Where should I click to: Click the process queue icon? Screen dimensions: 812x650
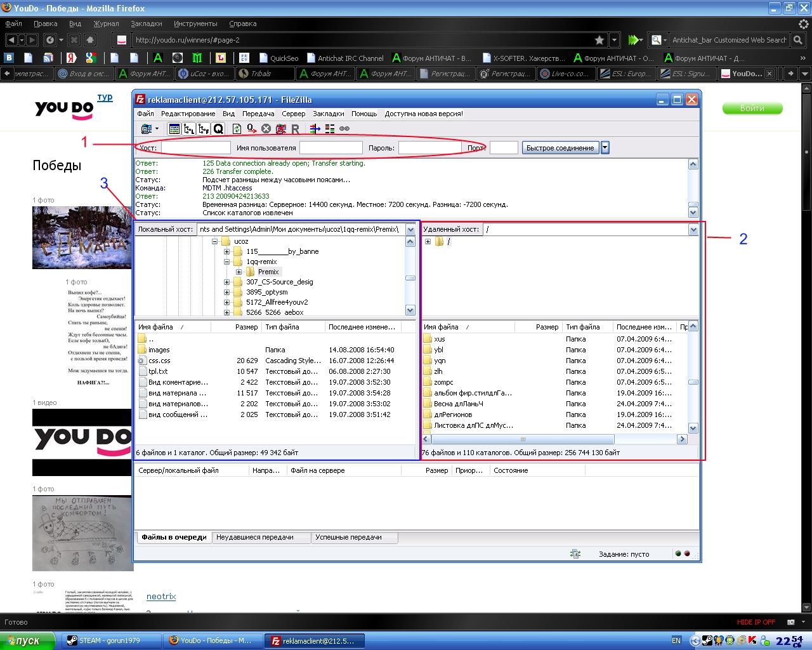pyautogui.click(x=252, y=129)
